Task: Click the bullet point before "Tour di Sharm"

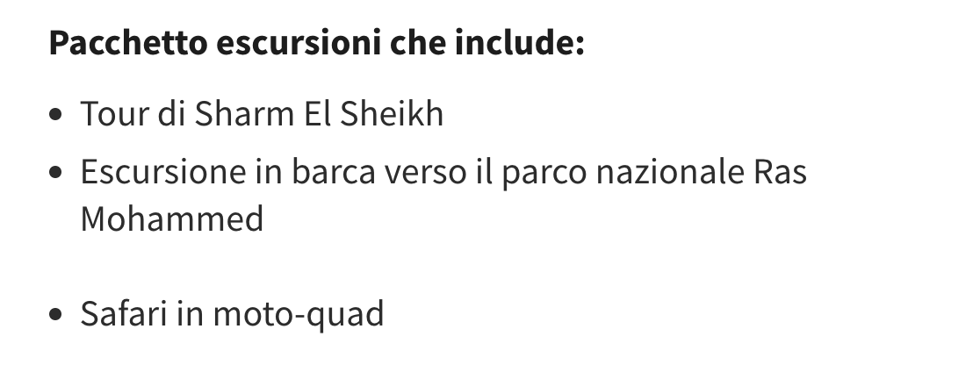Action: click(57, 115)
